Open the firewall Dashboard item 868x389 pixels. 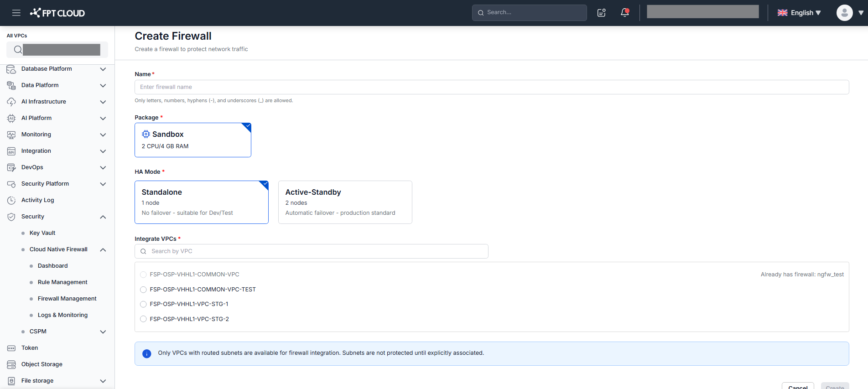click(53, 266)
